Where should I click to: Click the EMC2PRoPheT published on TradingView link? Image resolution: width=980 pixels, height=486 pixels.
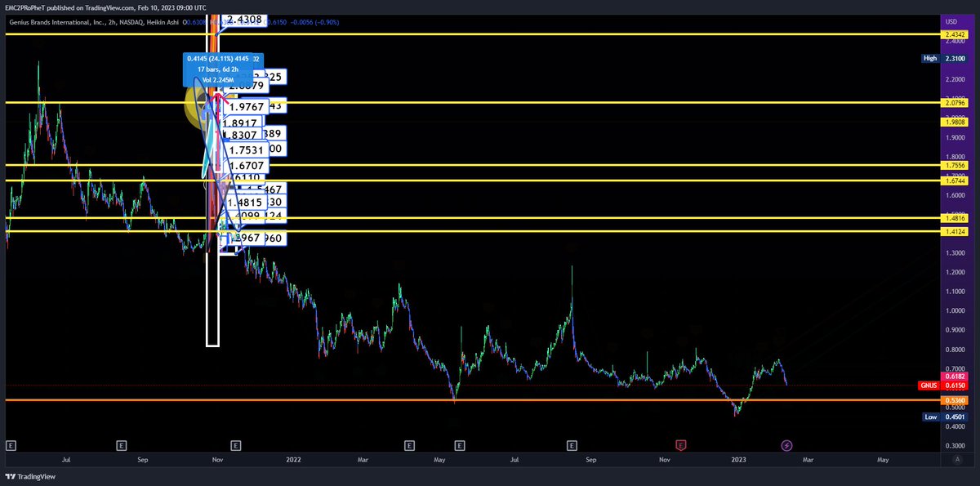[x=103, y=7]
